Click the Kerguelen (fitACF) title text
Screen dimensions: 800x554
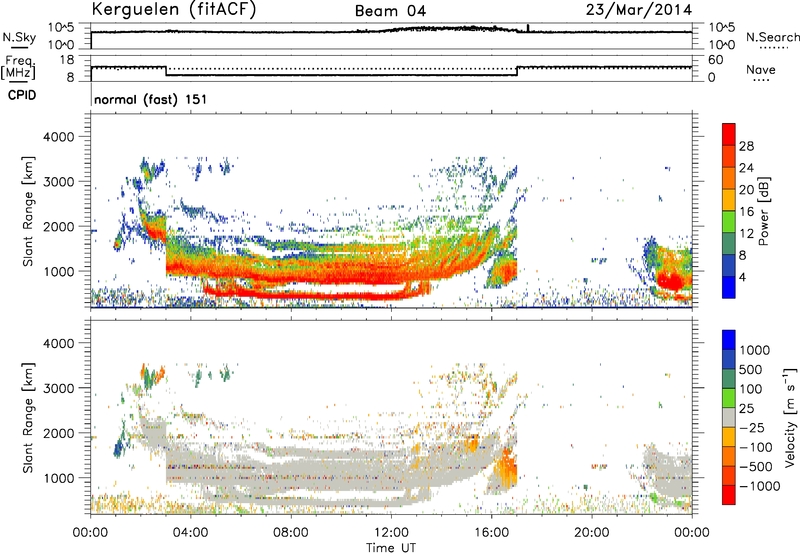point(173,10)
